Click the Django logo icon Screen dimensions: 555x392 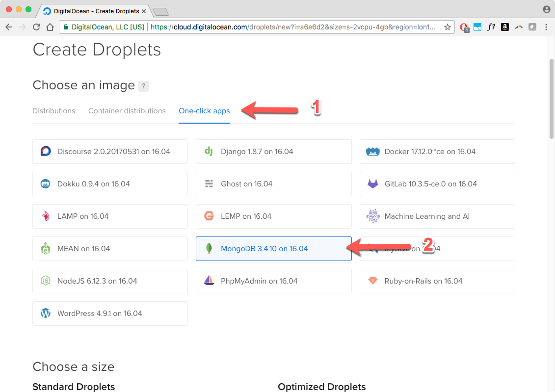209,152
